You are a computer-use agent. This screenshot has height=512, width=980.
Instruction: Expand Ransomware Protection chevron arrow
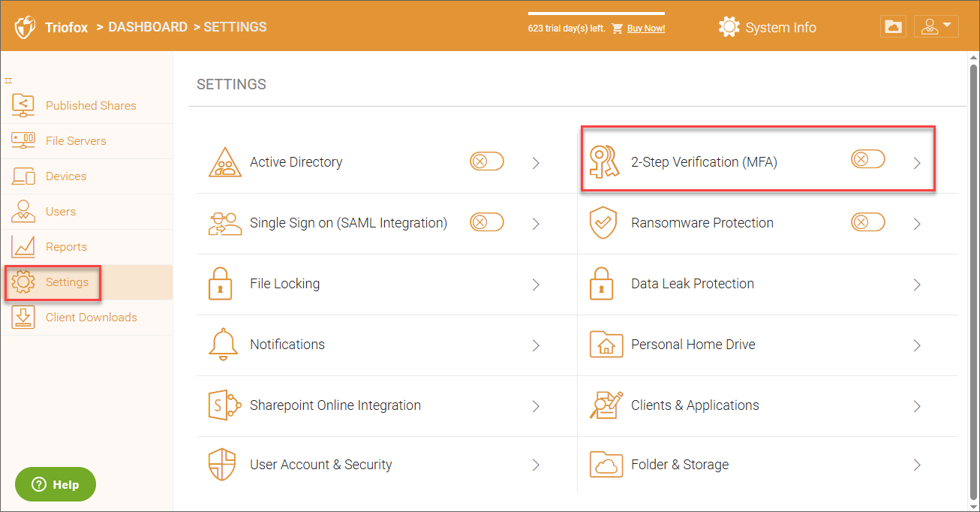click(917, 224)
